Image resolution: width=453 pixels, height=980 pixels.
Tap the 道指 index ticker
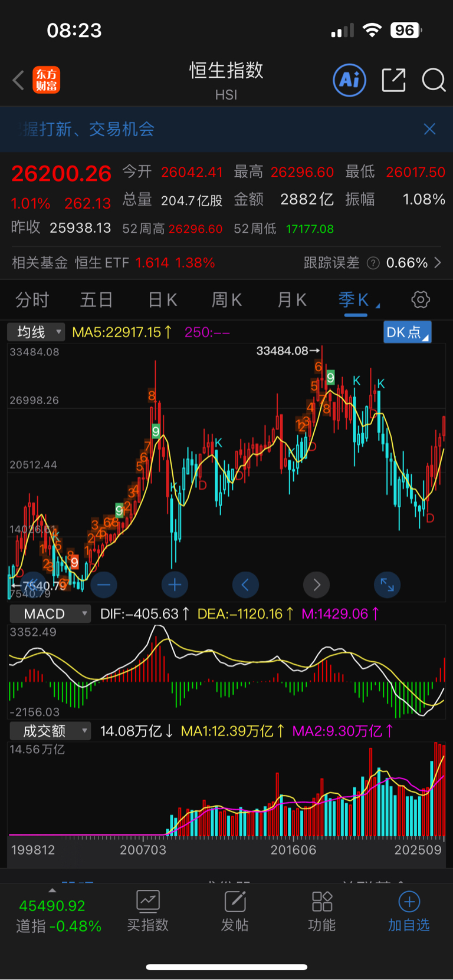point(58,916)
